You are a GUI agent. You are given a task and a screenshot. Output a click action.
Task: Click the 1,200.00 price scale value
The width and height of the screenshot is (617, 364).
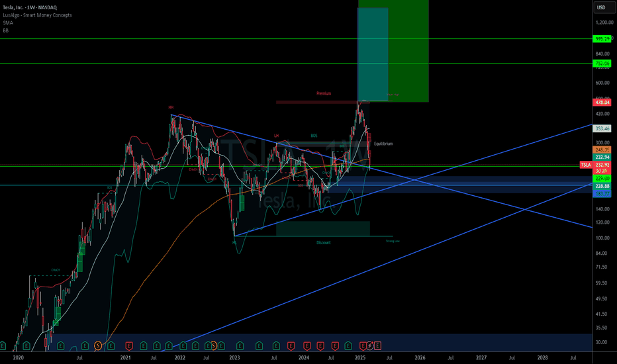(x=604, y=23)
